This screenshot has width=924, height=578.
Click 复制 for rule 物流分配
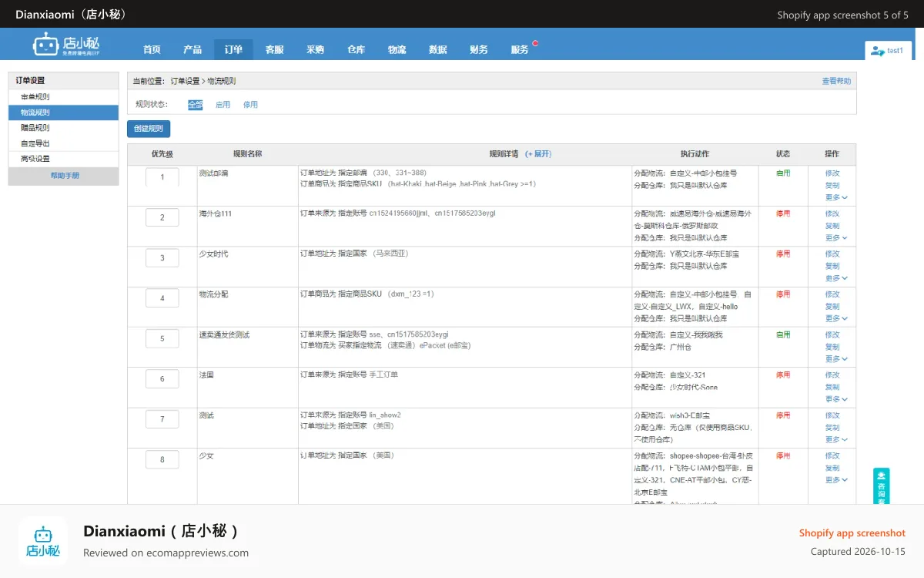coord(832,307)
